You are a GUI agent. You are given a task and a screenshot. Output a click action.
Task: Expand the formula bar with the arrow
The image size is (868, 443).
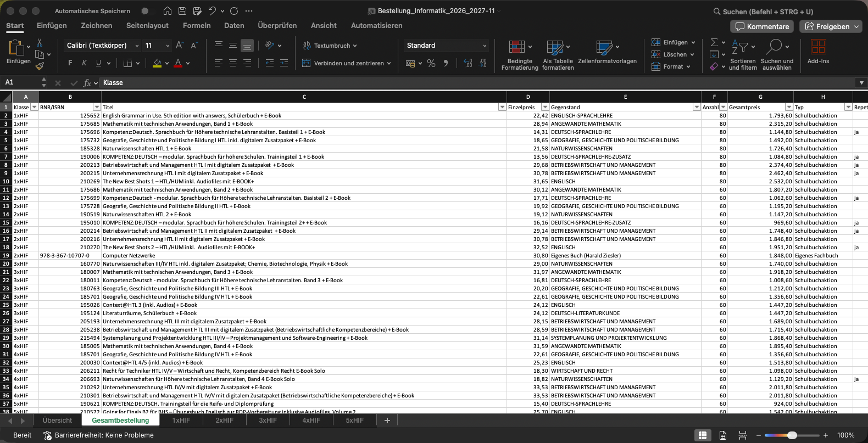(861, 83)
